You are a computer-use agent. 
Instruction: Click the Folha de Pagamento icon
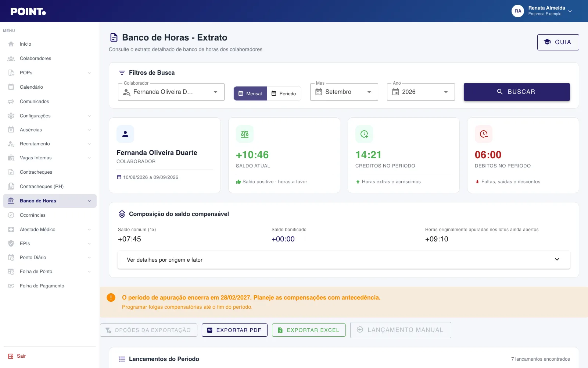tap(11, 286)
